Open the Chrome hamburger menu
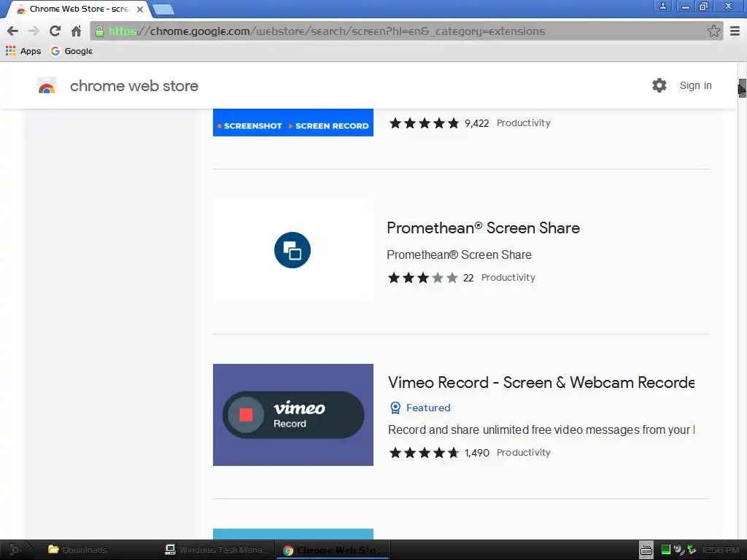This screenshot has height=560, width=747. pyautogui.click(x=735, y=31)
